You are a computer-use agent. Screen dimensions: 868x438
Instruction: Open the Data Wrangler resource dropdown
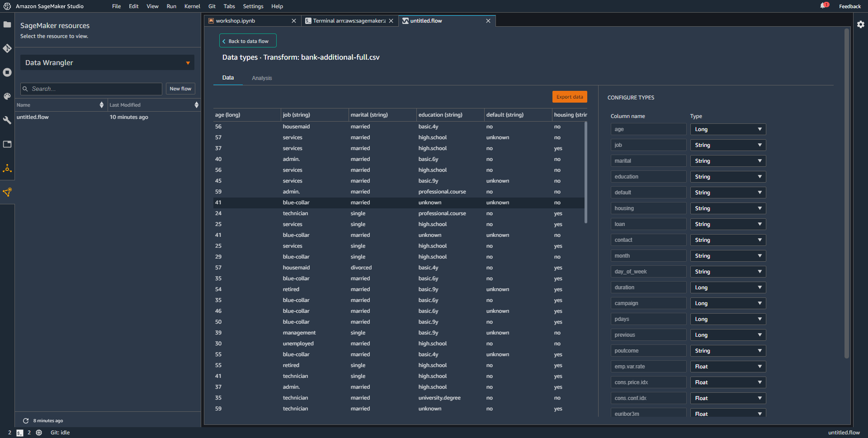click(x=107, y=63)
